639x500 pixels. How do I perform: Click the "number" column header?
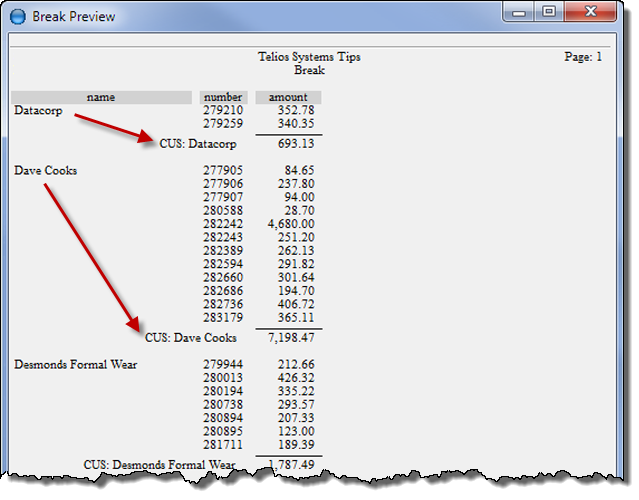click(x=222, y=97)
